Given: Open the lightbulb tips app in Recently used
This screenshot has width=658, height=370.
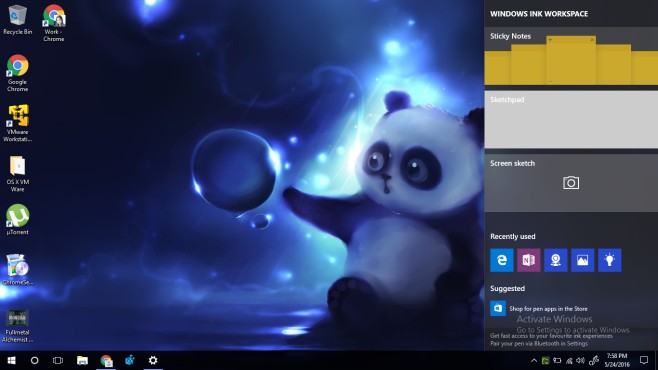Looking at the screenshot, I should [x=609, y=260].
